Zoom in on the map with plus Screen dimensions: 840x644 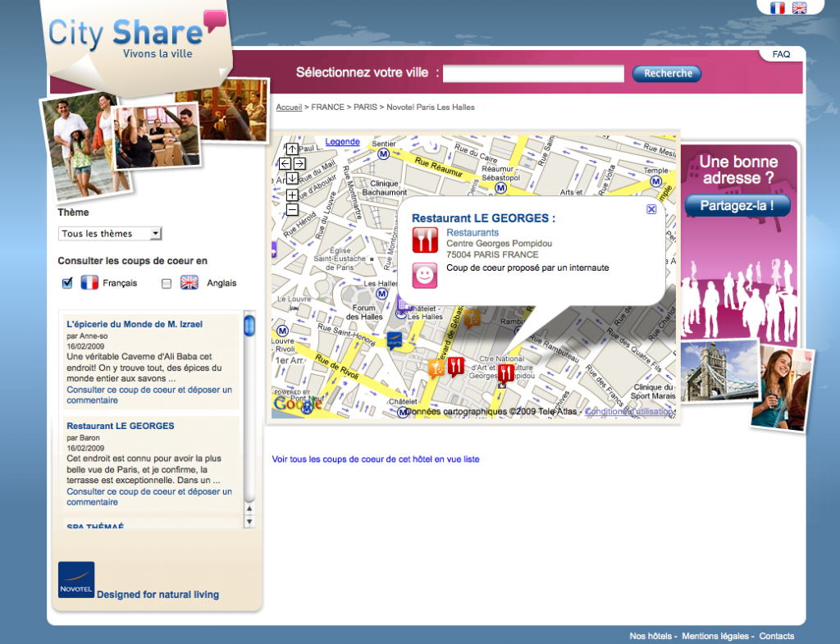tap(292, 194)
